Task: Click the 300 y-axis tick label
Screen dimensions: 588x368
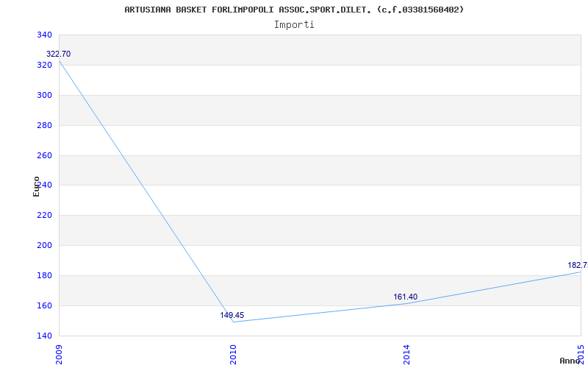Action: (44, 95)
